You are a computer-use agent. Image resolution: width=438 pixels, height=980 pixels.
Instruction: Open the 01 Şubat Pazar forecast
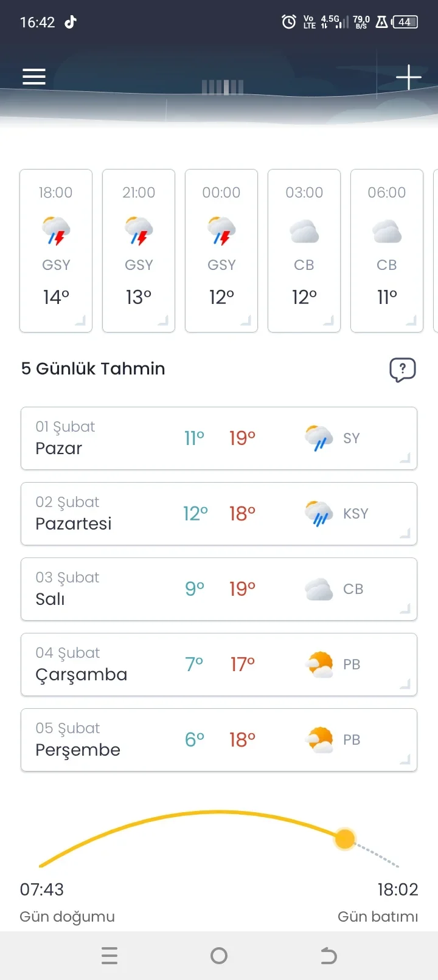219,438
